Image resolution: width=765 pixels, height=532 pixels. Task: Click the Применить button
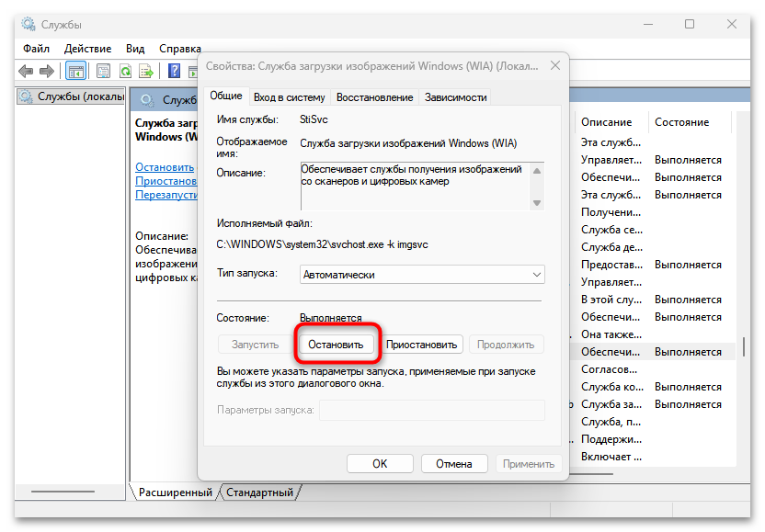coord(529,464)
